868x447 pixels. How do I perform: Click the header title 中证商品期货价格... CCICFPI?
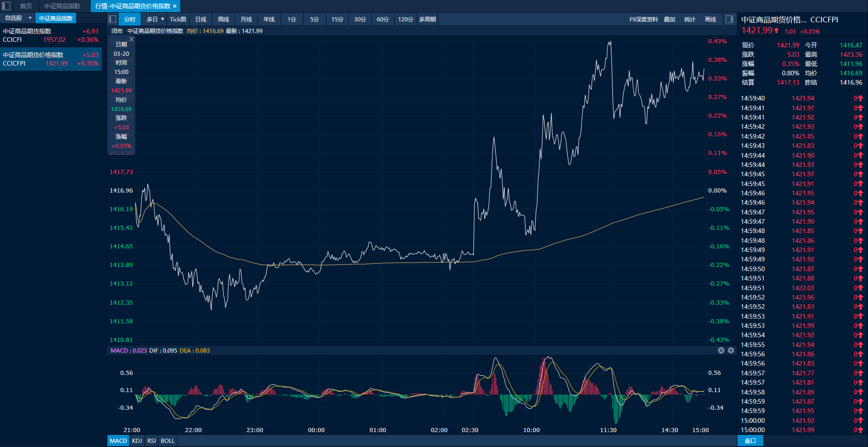coord(789,20)
